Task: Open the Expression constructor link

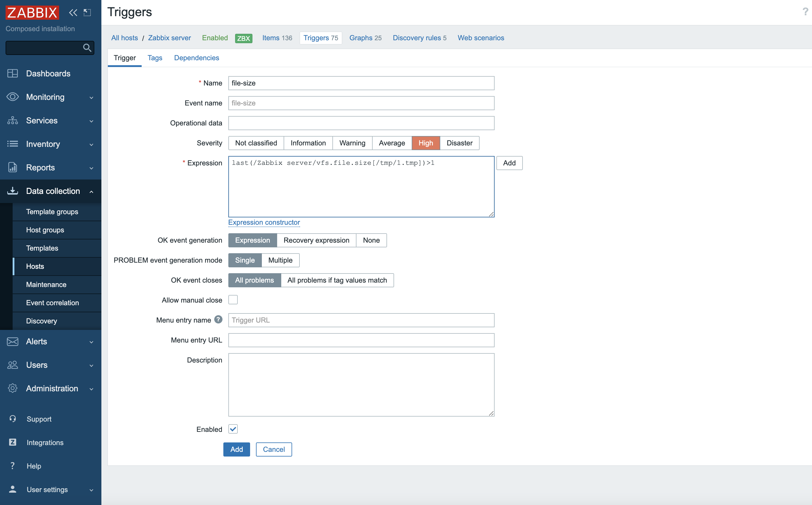Action: pyautogui.click(x=264, y=222)
